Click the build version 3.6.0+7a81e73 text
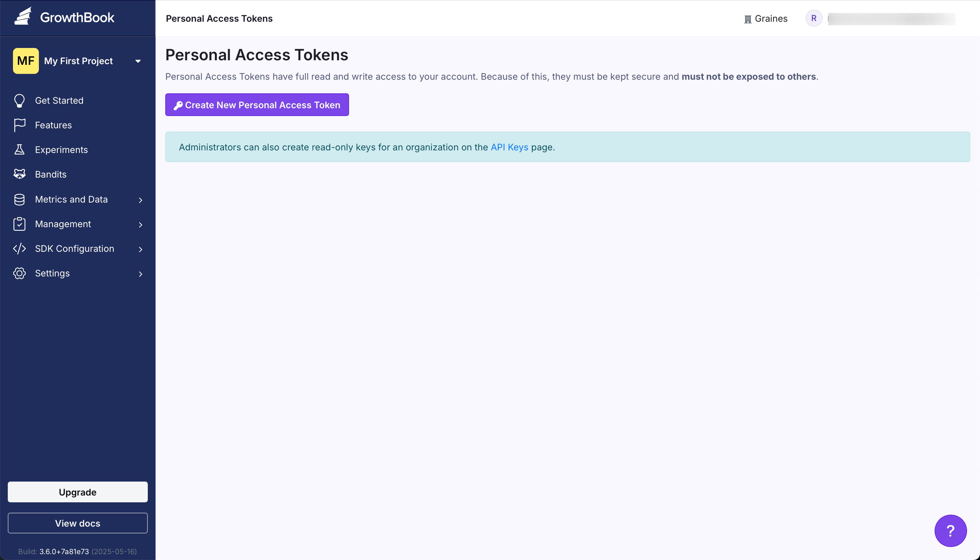 click(x=64, y=551)
